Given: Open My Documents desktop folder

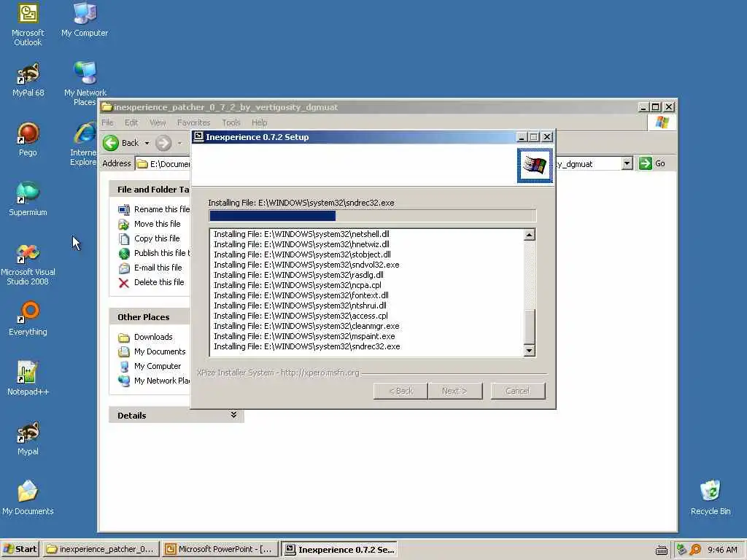Looking at the screenshot, I should point(28,497).
